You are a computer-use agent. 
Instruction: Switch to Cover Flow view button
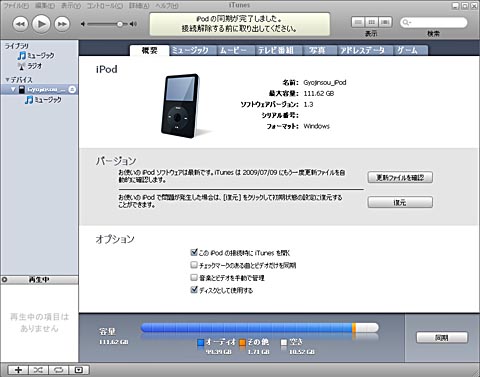[385, 22]
